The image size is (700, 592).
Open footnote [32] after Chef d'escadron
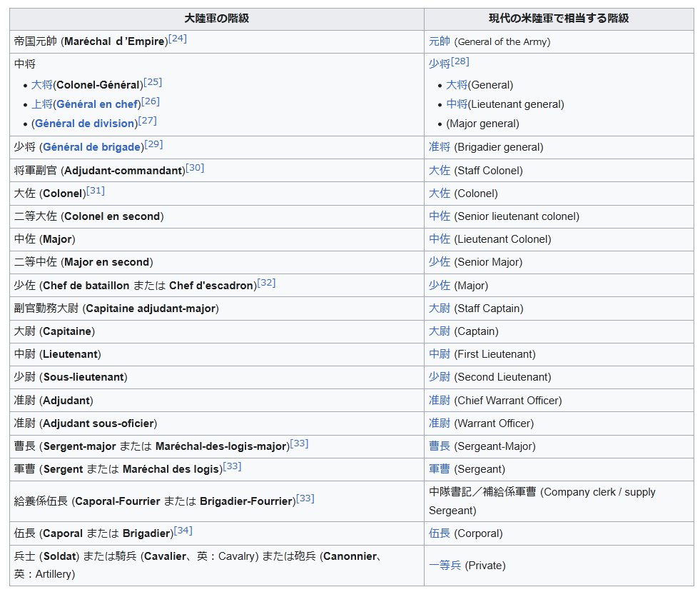[266, 283]
